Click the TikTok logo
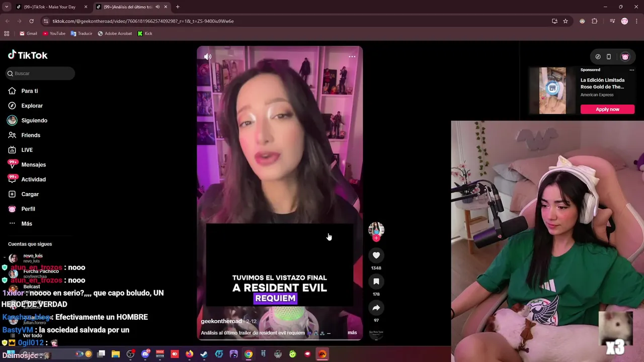Viewport: 644px width, 362px height. point(28,55)
